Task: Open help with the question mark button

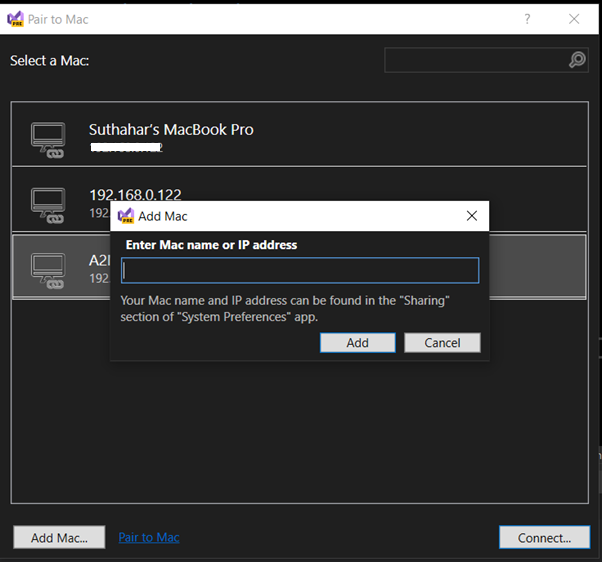Action: pyautogui.click(x=527, y=19)
